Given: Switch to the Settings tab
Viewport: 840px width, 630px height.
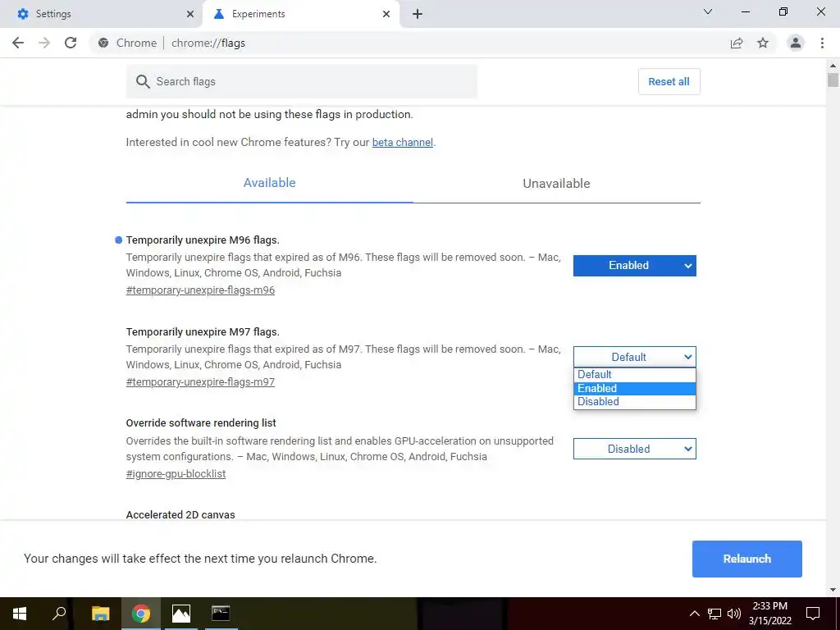Looking at the screenshot, I should pyautogui.click(x=101, y=14).
